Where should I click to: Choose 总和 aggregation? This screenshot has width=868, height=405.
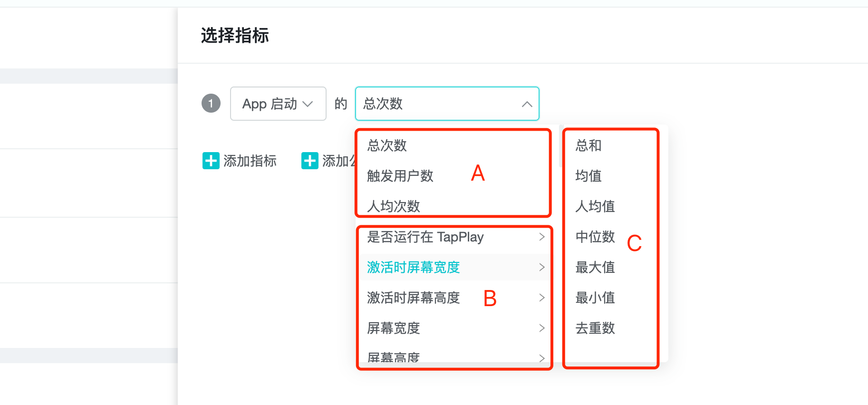coord(588,145)
